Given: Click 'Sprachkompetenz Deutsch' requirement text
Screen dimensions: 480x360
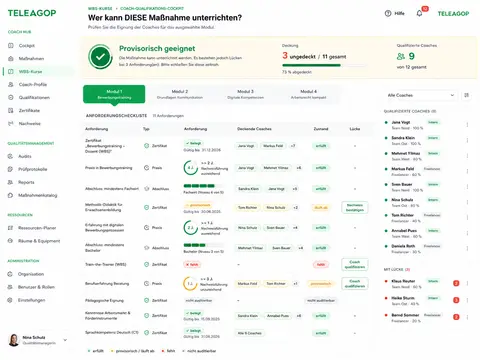Looking at the screenshot, I should (112, 332).
